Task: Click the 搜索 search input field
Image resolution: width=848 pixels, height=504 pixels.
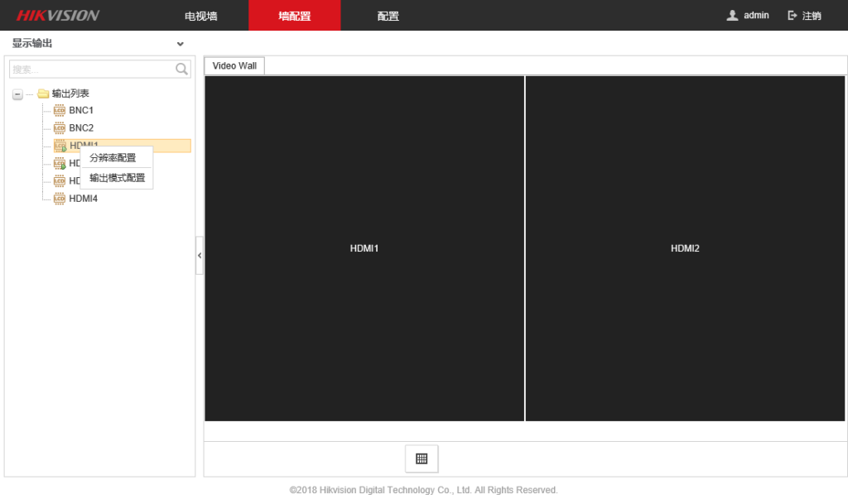Action: coord(89,70)
